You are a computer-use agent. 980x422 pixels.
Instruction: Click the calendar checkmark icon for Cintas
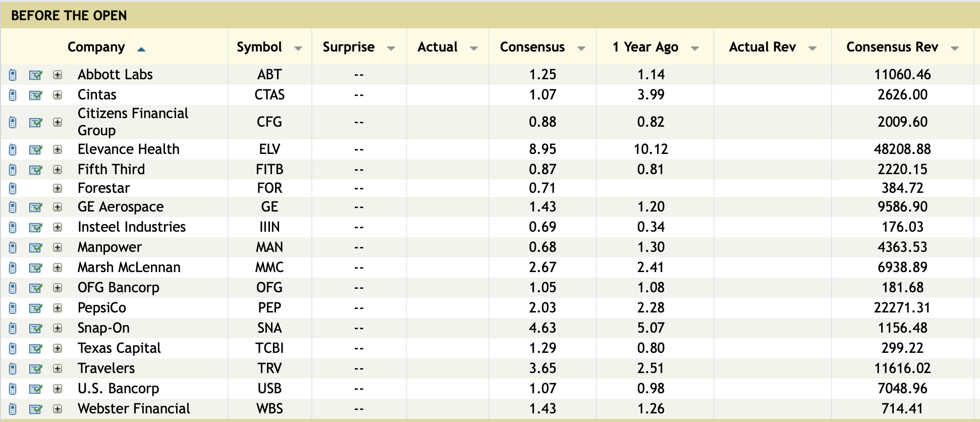tap(35, 95)
